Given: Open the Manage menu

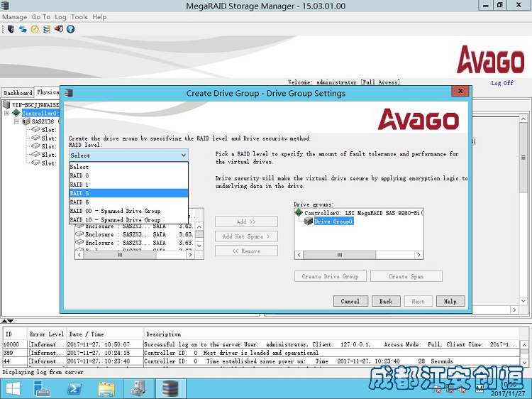Looking at the screenshot, I should [x=15, y=17].
